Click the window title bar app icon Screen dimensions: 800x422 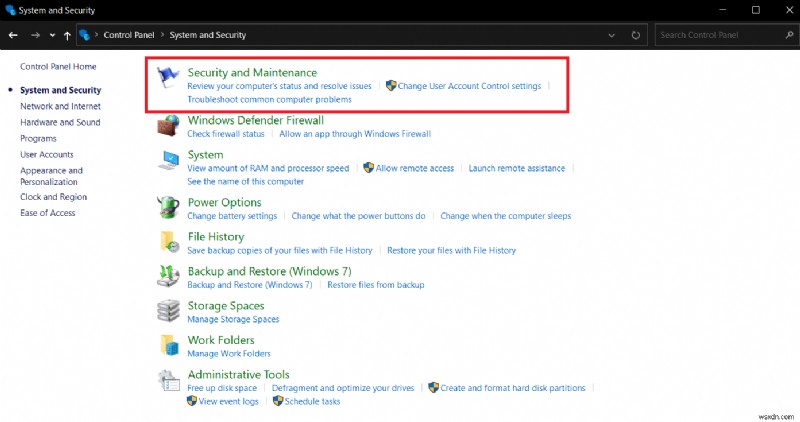(x=10, y=10)
